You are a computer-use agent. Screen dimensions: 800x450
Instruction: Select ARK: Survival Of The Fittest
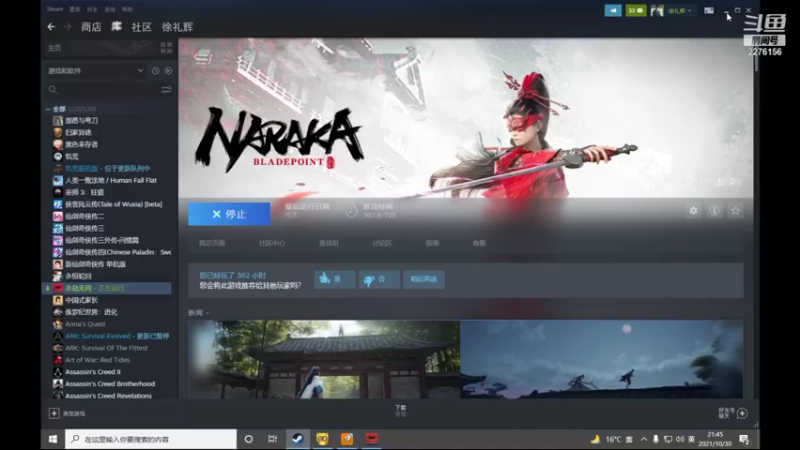[106, 348]
